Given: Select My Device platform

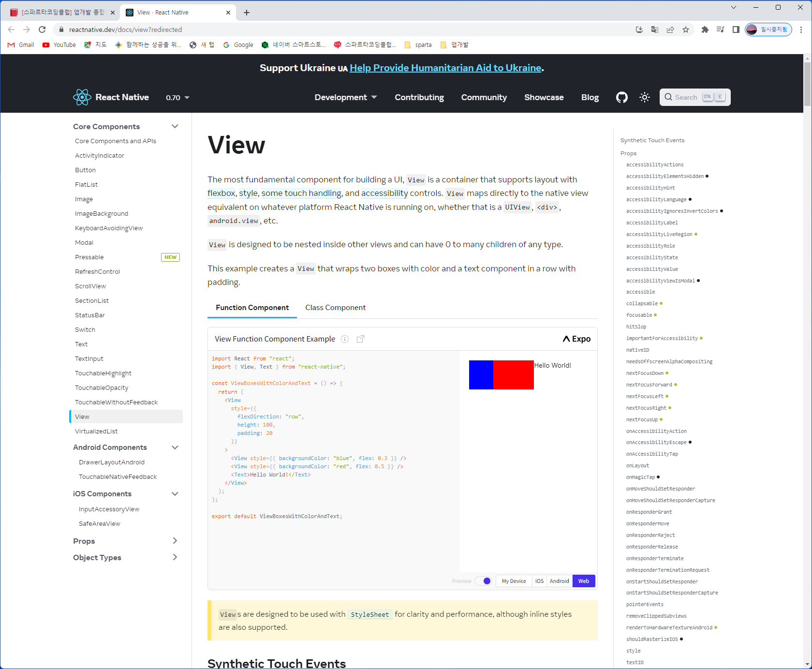Looking at the screenshot, I should pos(514,581).
